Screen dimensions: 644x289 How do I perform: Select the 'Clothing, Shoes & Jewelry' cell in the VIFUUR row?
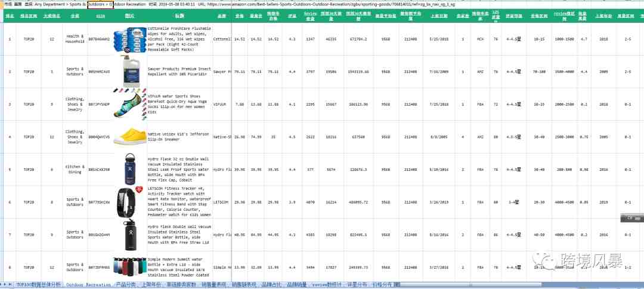coord(75,104)
